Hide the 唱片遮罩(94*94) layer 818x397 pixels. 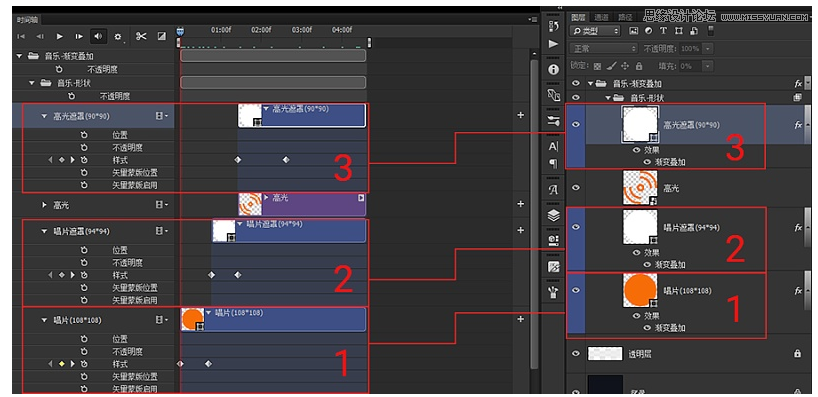coord(576,227)
